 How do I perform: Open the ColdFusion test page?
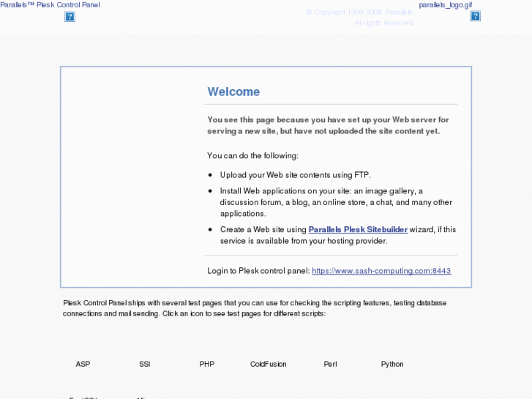(x=268, y=364)
